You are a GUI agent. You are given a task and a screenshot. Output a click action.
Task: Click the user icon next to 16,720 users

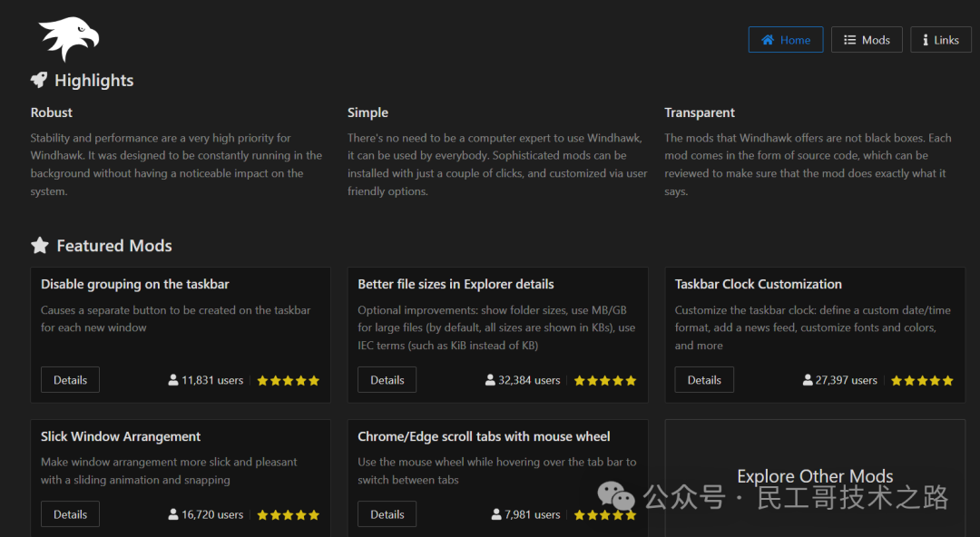point(173,514)
